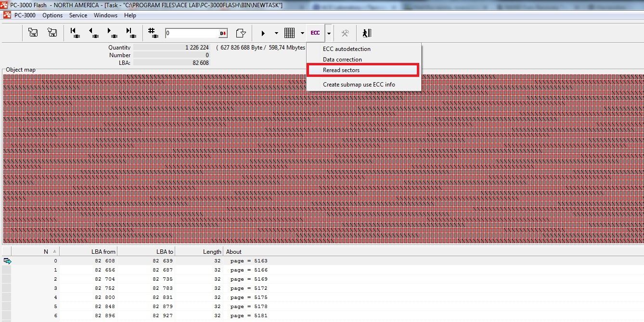Go to the previous map element
The height and width of the screenshot is (322, 644).
coord(93,33)
